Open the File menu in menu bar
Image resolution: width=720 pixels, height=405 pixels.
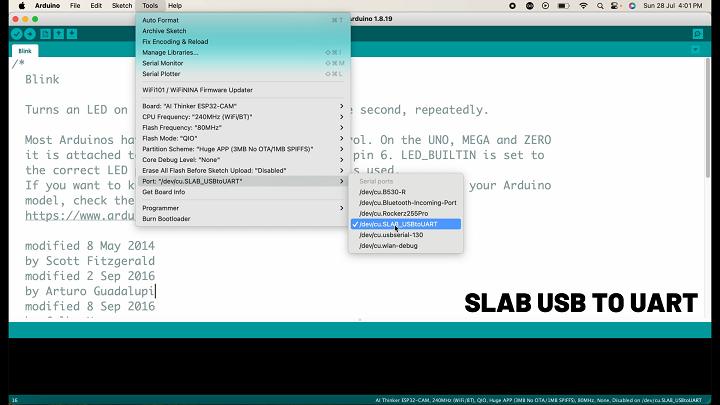75,6
